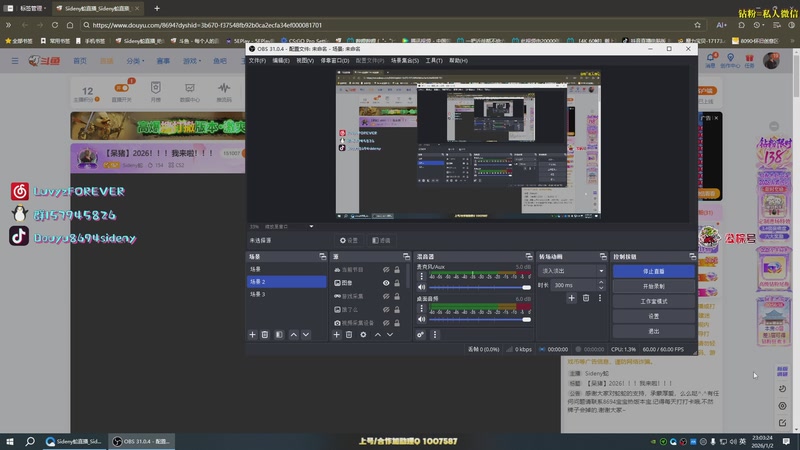The height and width of the screenshot is (450, 800).
Task: Decrease transition duration with down stepper
Action: pyautogui.click(x=601, y=288)
